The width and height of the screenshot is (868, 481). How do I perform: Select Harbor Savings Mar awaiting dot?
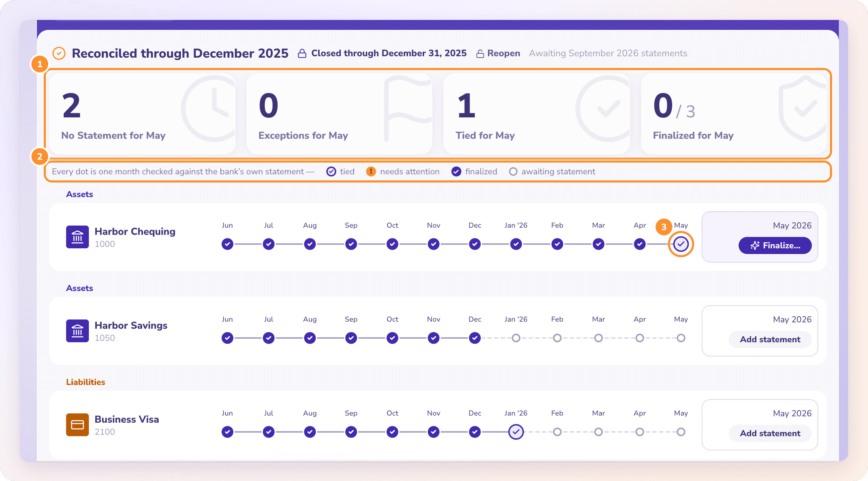tap(599, 338)
